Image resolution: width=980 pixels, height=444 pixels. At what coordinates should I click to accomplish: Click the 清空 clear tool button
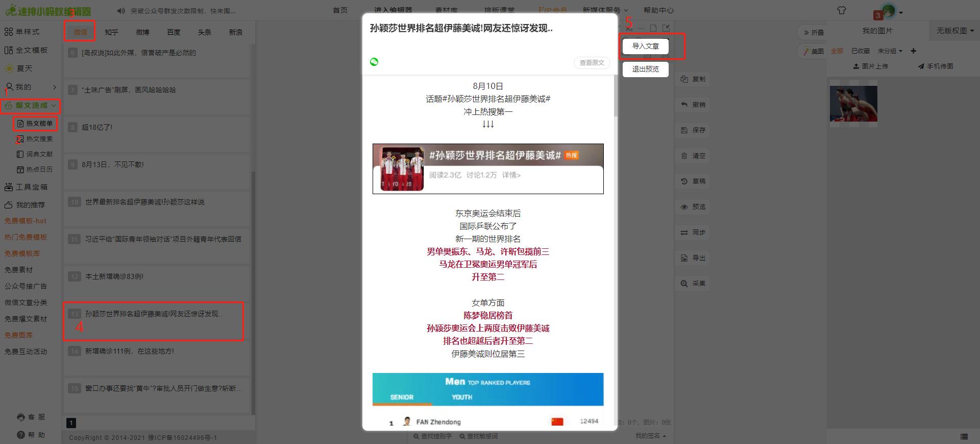click(x=693, y=156)
